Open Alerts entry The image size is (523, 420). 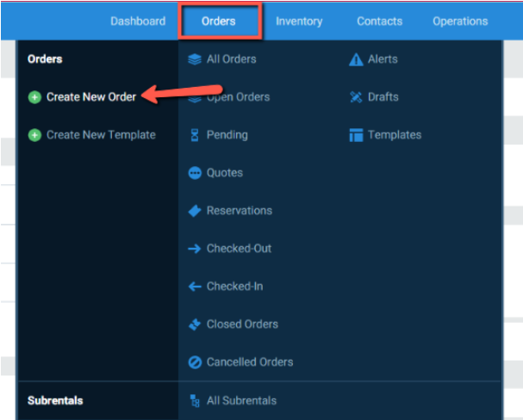point(383,59)
